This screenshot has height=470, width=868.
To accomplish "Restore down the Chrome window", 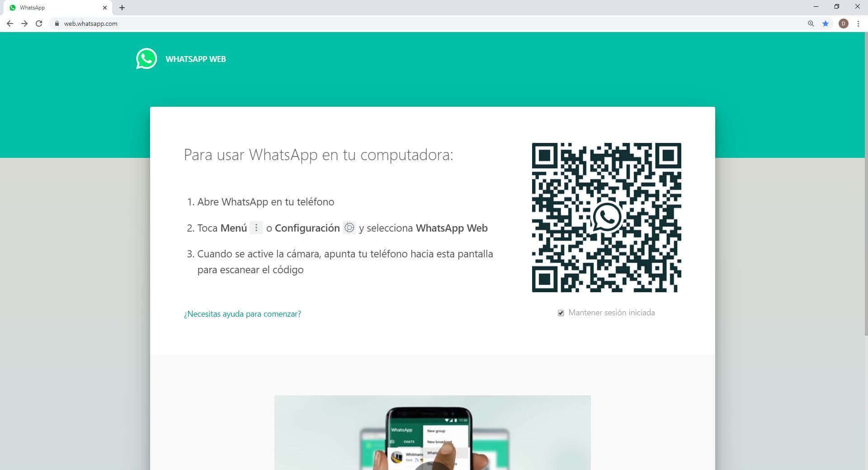I will [x=837, y=7].
